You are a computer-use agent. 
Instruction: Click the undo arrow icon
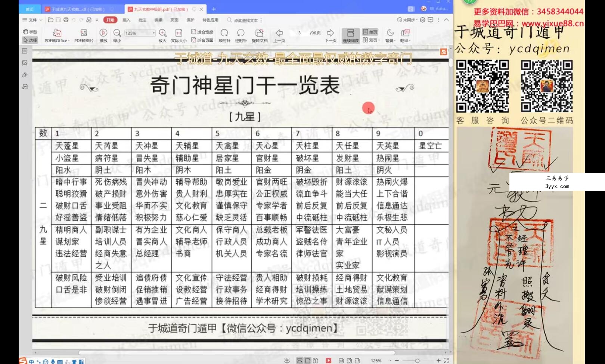74,20
